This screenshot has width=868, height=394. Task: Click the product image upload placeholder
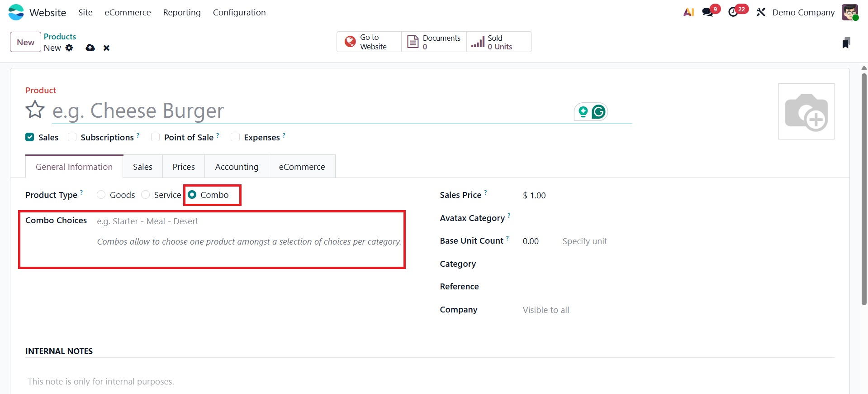click(806, 111)
